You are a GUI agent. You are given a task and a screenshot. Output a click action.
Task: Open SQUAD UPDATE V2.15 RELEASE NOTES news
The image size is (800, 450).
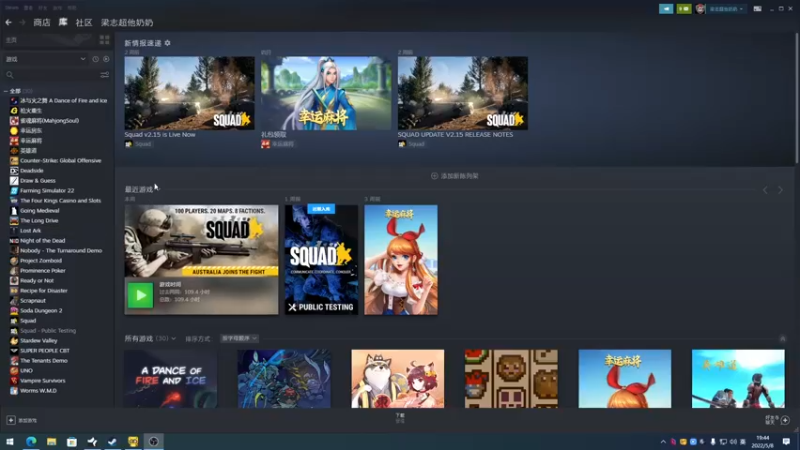[x=463, y=93]
